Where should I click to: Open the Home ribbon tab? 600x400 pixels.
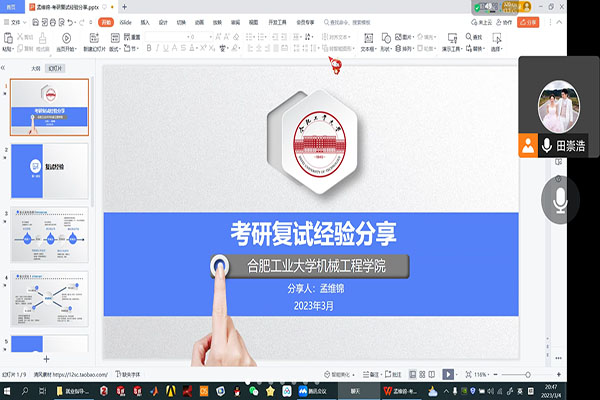[106, 23]
